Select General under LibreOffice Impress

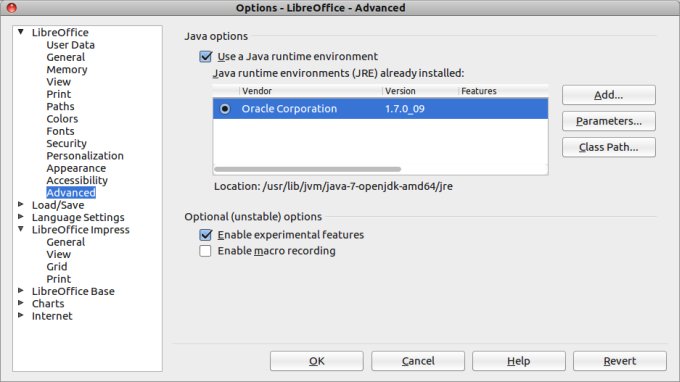(65, 242)
